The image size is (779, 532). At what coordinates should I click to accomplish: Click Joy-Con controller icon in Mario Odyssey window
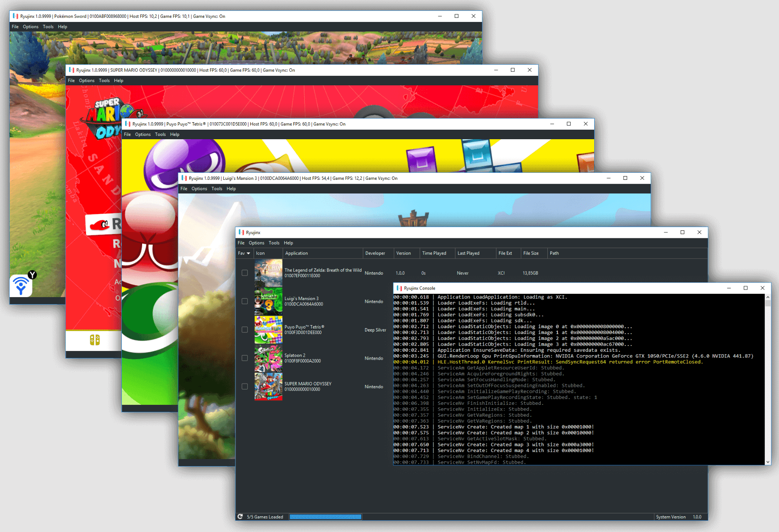95,340
